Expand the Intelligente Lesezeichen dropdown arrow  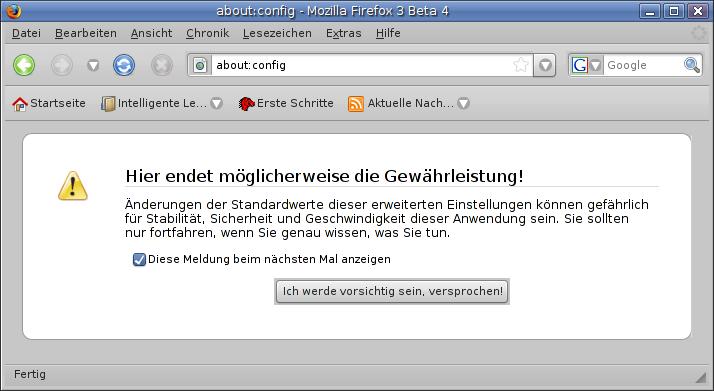[x=216, y=104]
